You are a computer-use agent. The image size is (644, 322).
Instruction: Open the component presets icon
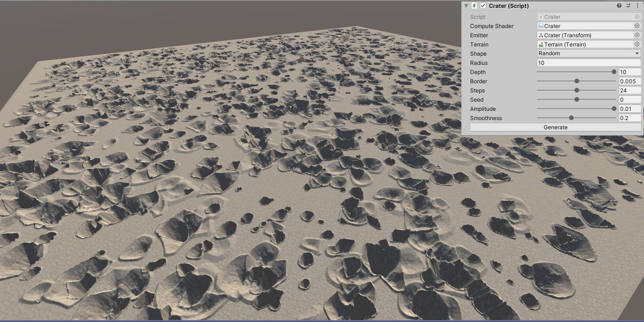pos(628,6)
